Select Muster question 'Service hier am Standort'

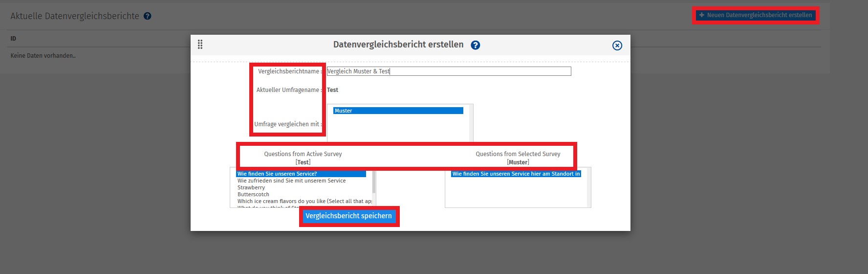516,174
